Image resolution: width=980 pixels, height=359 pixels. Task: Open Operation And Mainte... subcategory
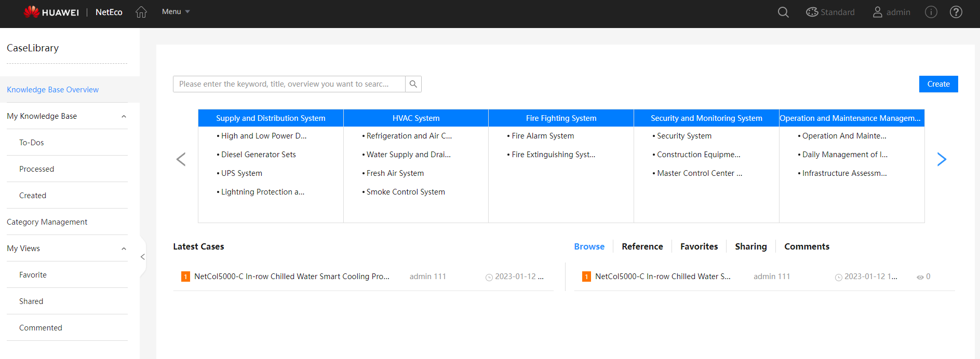(x=844, y=136)
